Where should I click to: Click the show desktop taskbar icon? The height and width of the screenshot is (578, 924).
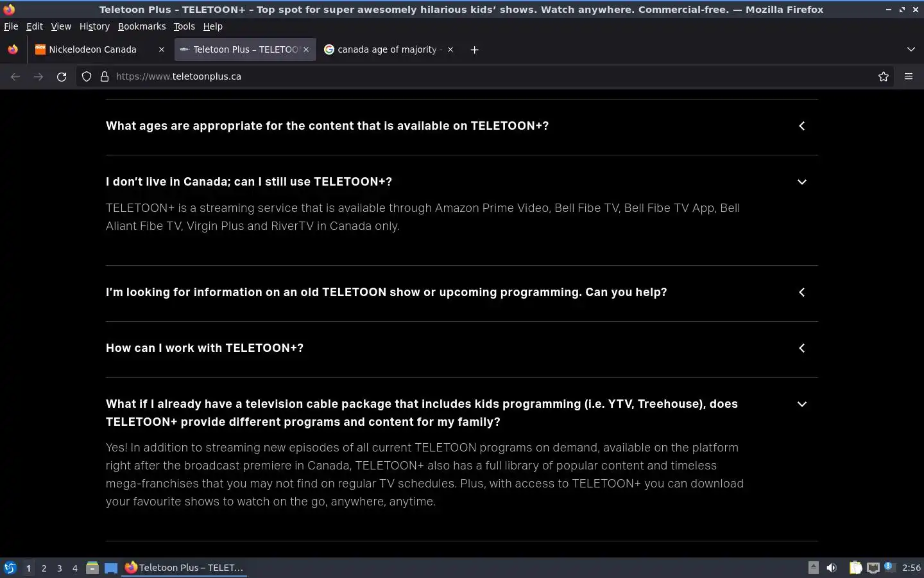(x=111, y=568)
